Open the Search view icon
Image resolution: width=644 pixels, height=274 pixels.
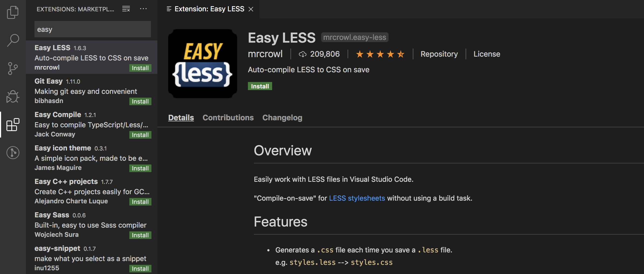click(13, 40)
